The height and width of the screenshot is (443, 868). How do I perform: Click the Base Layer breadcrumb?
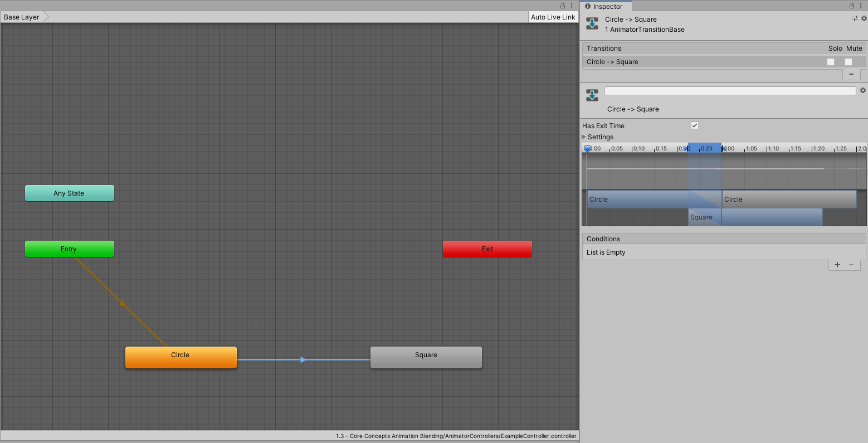(x=22, y=17)
